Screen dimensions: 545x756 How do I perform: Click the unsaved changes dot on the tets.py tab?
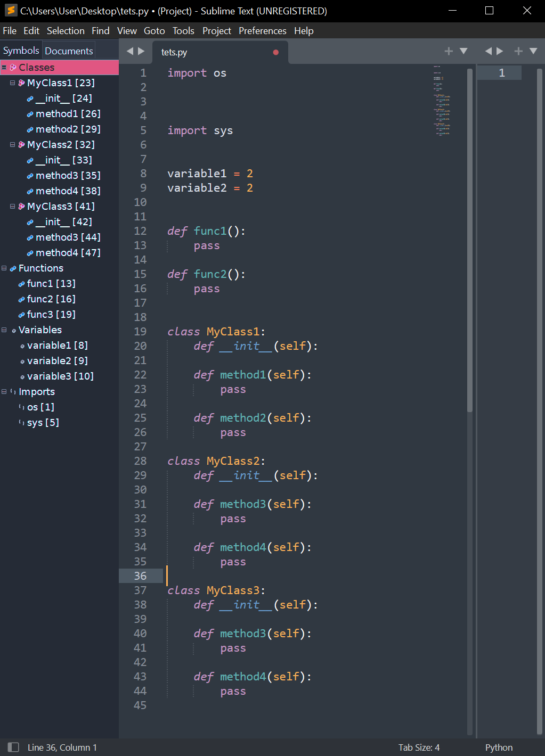point(275,52)
